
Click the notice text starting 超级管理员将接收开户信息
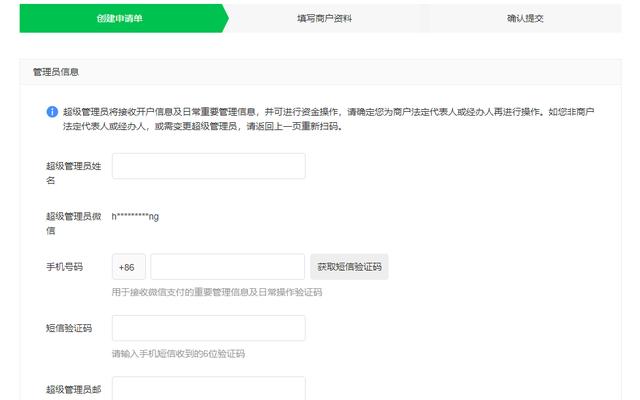329,119
